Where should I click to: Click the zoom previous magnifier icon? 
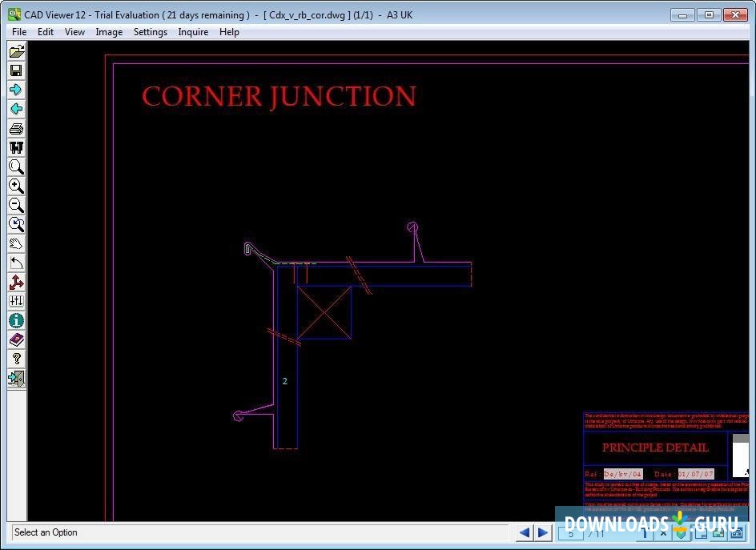point(16,225)
